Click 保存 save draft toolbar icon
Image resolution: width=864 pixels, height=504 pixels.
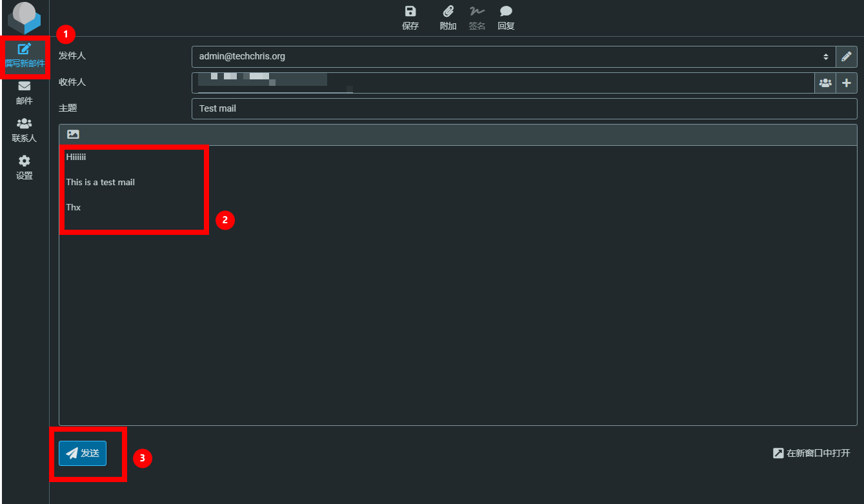(410, 18)
